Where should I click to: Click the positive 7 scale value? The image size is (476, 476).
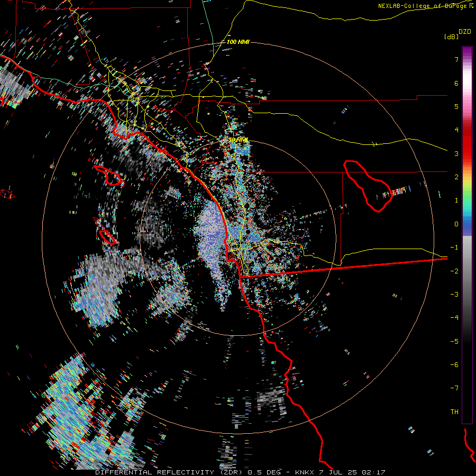456,59
